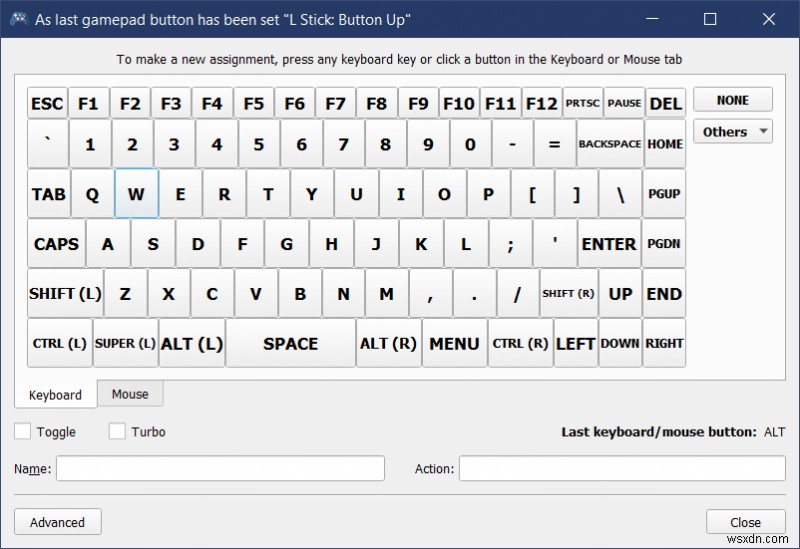This screenshot has width=800, height=549.
Task: Assign the F1 key
Action: 88,104
